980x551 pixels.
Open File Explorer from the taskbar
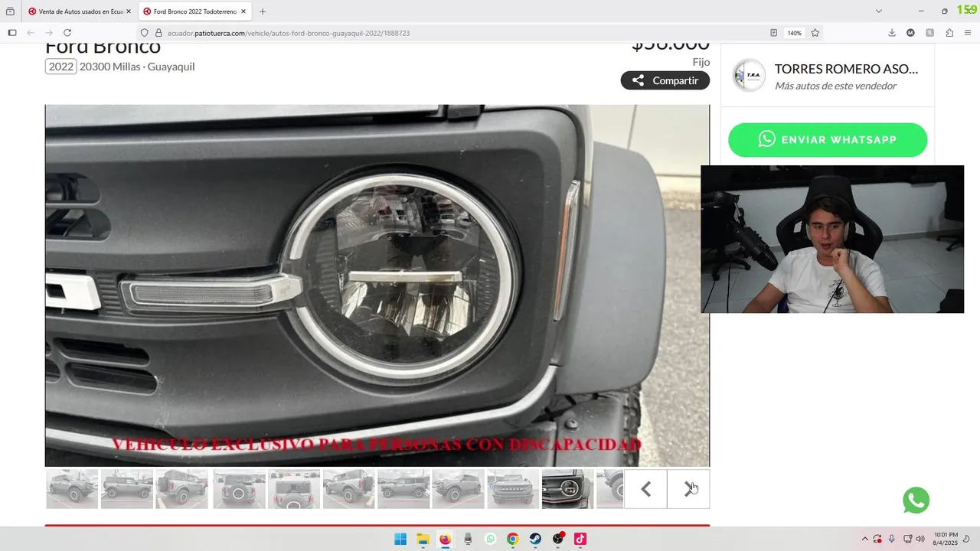[x=423, y=539]
